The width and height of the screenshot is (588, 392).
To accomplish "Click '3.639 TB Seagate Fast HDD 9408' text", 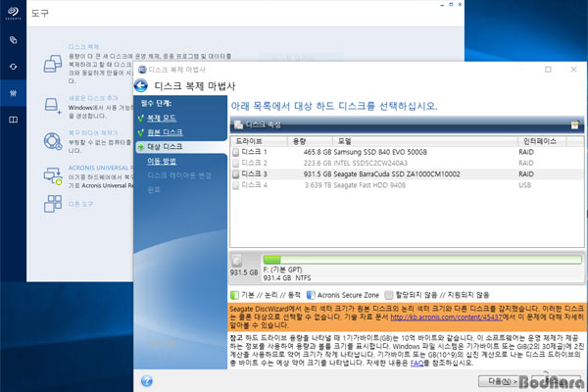I will coord(355,185).
